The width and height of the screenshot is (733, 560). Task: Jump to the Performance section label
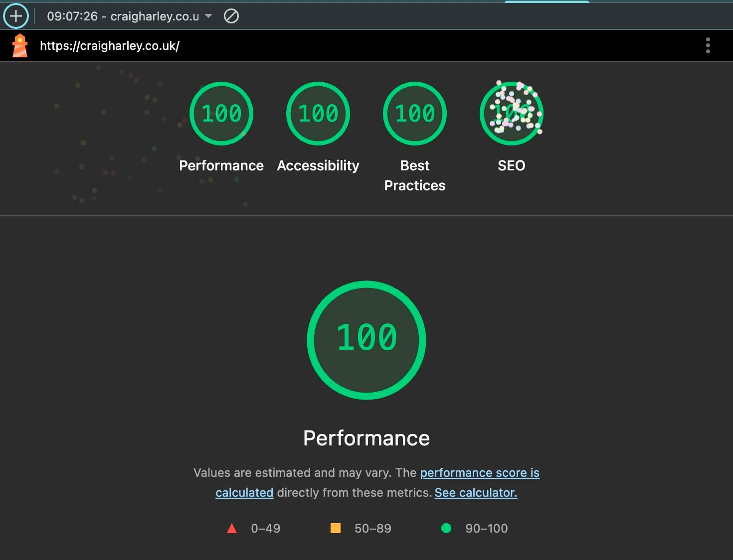[x=221, y=165]
